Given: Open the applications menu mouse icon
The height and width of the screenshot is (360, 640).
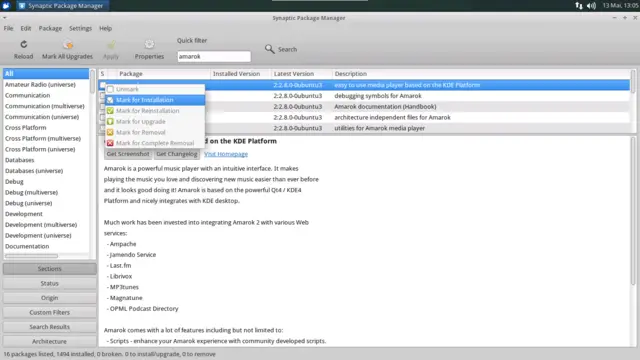Looking at the screenshot, I should point(6,6).
